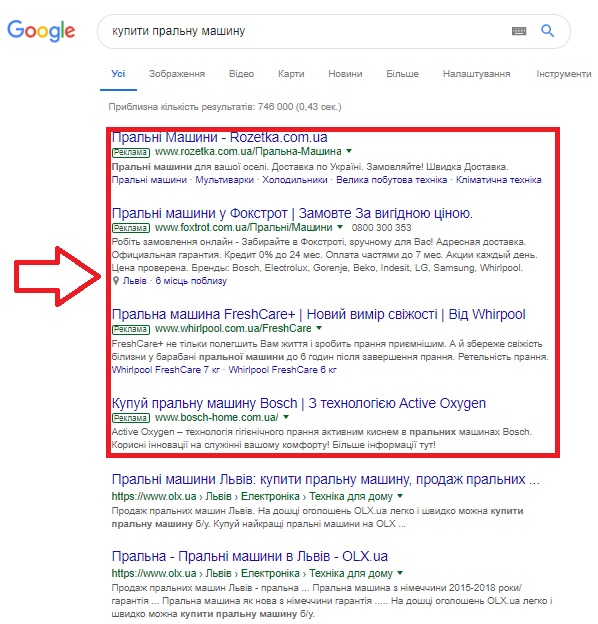Click Rozetka sitelink Пральні машини

coord(149,180)
